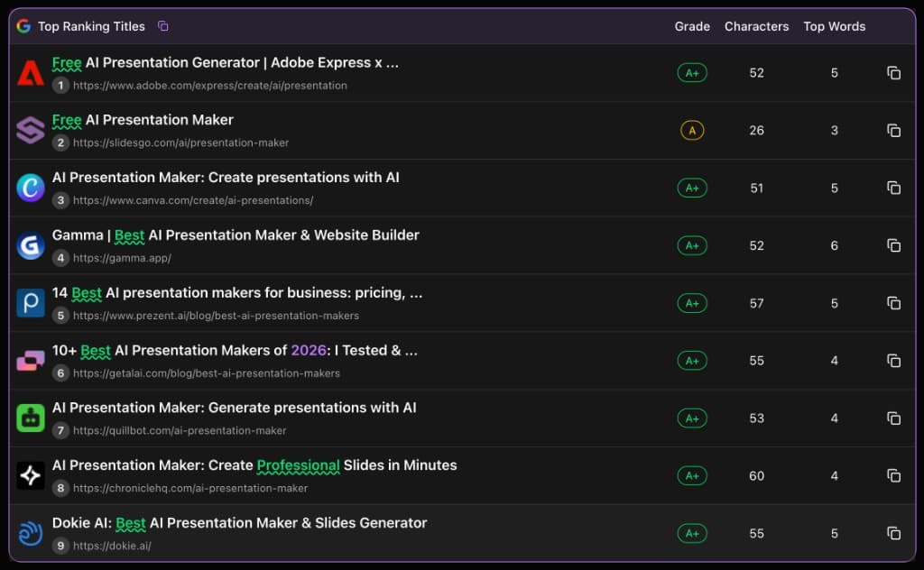Open the canva.com ai-presentations URL

click(193, 200)
